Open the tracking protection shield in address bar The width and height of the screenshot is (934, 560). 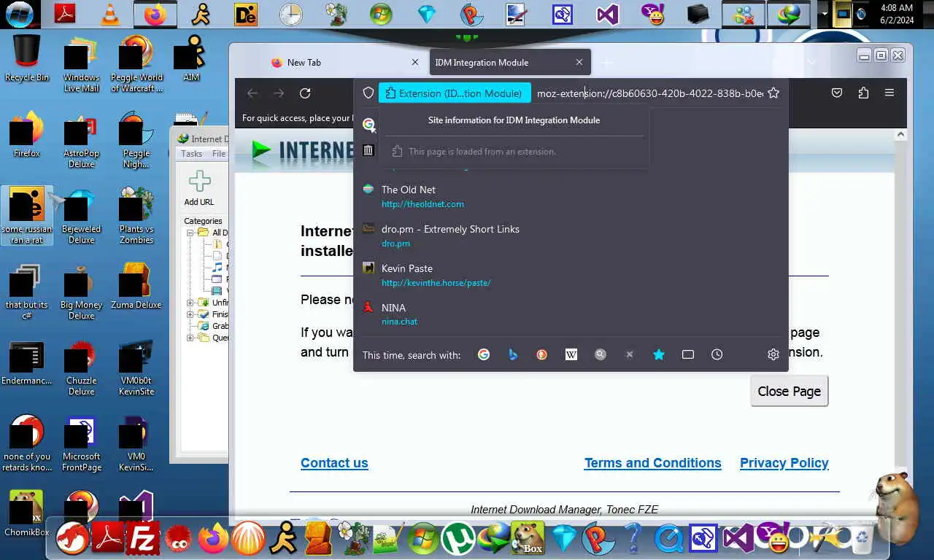pyautogui.click(x=368, y=93)
